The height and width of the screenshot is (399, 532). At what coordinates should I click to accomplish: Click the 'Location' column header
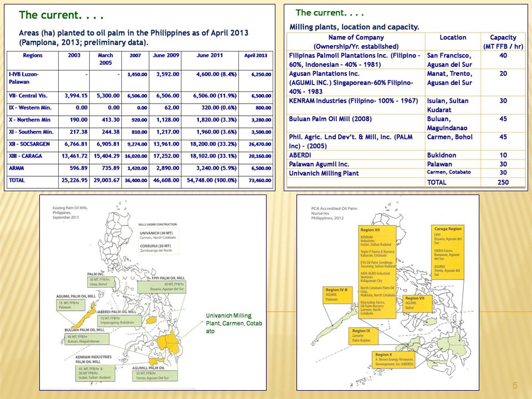[453, 37]
